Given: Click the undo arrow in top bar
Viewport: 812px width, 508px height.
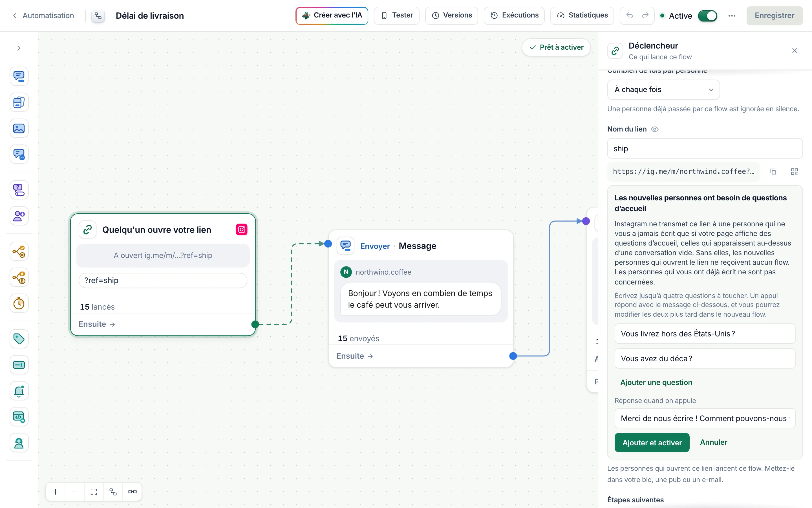Looking at the screenshot, I should (x=630, y=16).
